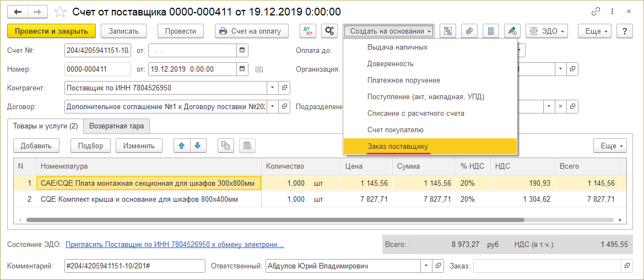Focus Счет № input field
The height and width of the screenshot is (280, 644).
point(98,50)
